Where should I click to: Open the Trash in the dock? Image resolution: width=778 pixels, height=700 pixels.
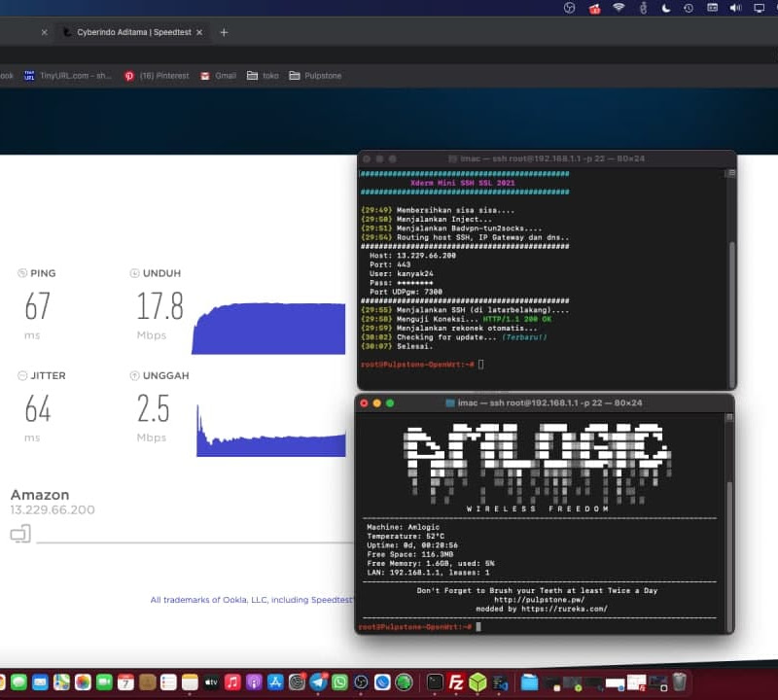point(680,682)
